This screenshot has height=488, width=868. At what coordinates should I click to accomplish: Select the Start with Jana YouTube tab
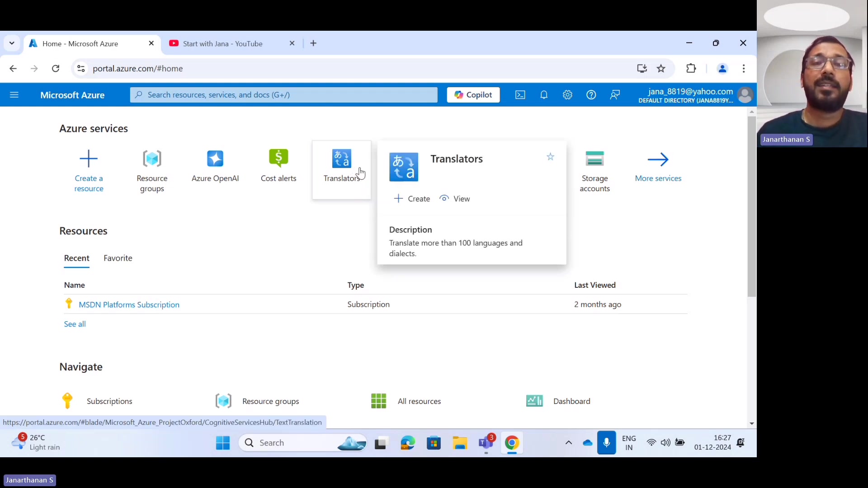tap(223, 43)
